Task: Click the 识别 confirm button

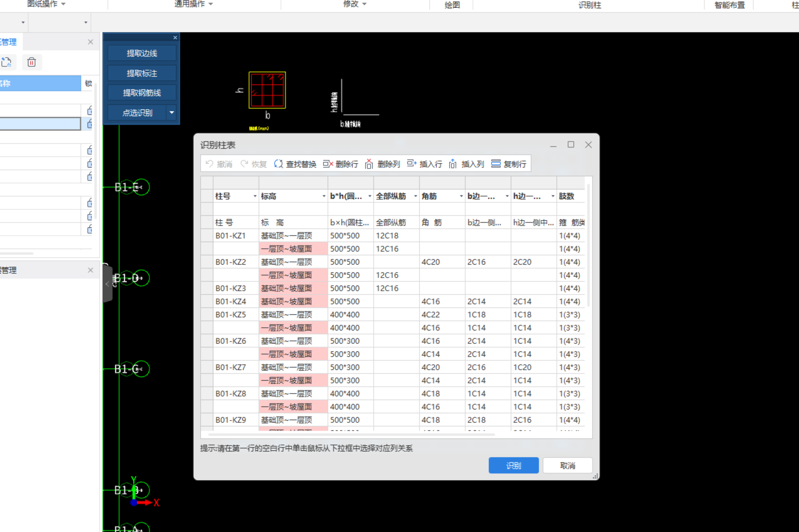Action: pos(513,466)
